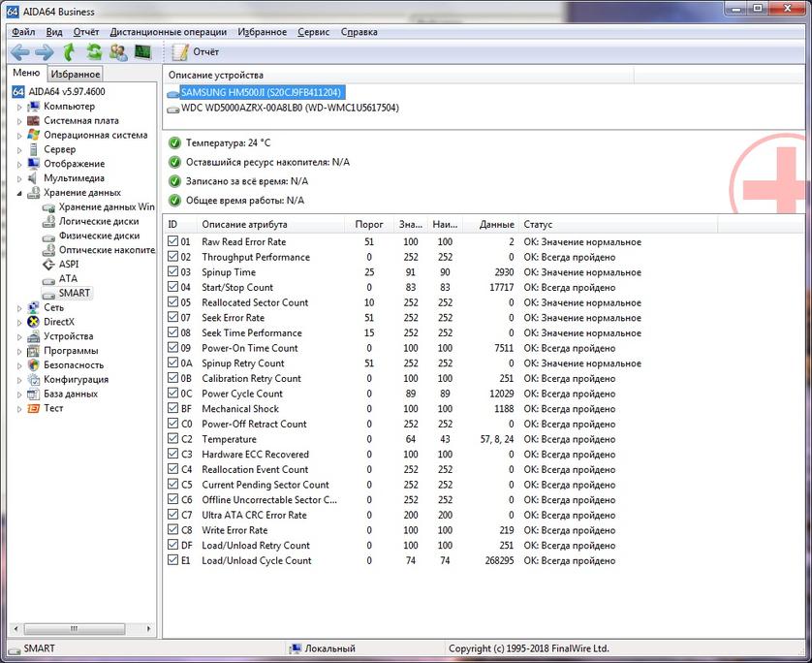Expand the Тест node
This screenshot has width=812, height=663.
(19, 409)
